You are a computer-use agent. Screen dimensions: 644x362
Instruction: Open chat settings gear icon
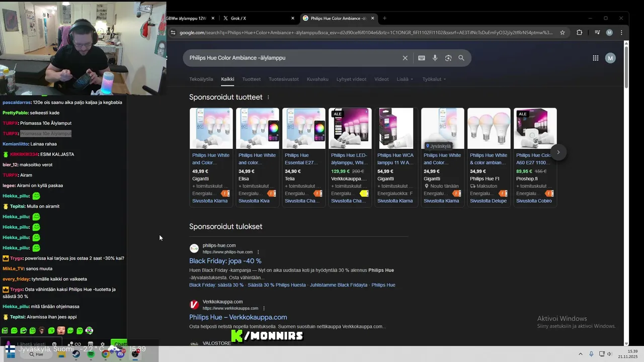[103, 344]
